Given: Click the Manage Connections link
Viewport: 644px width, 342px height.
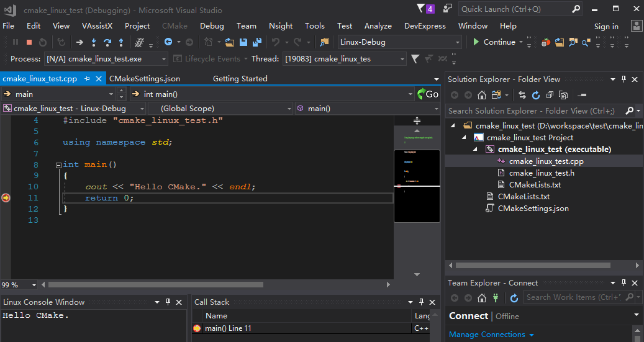Looking at the screenshot, I should (487, 335).
